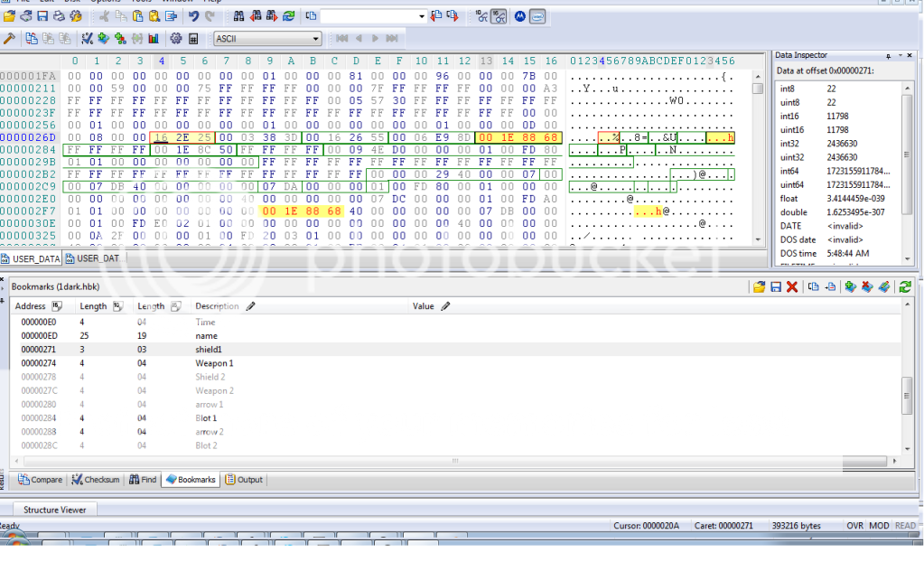Click the gear settings icon in second toolbar
This screenshot has height=562, width=924.
point(176,39)
